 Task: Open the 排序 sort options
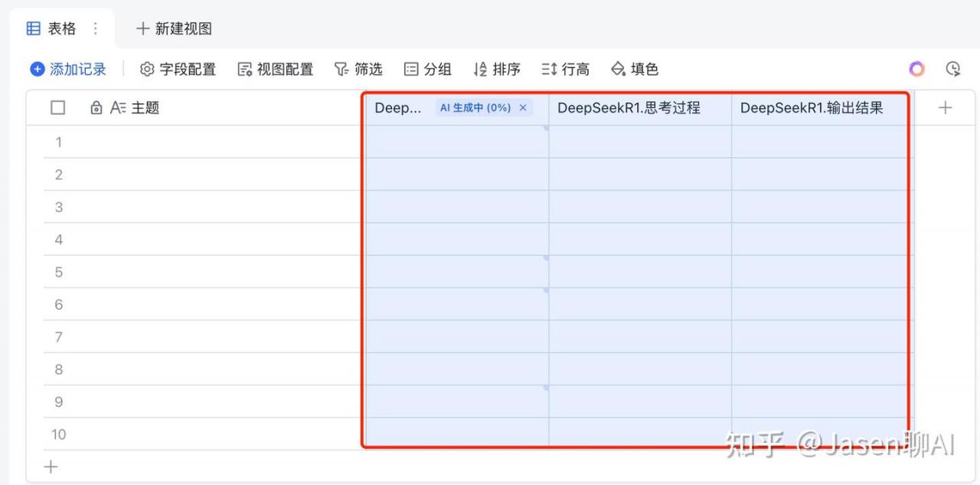point(497,69)
